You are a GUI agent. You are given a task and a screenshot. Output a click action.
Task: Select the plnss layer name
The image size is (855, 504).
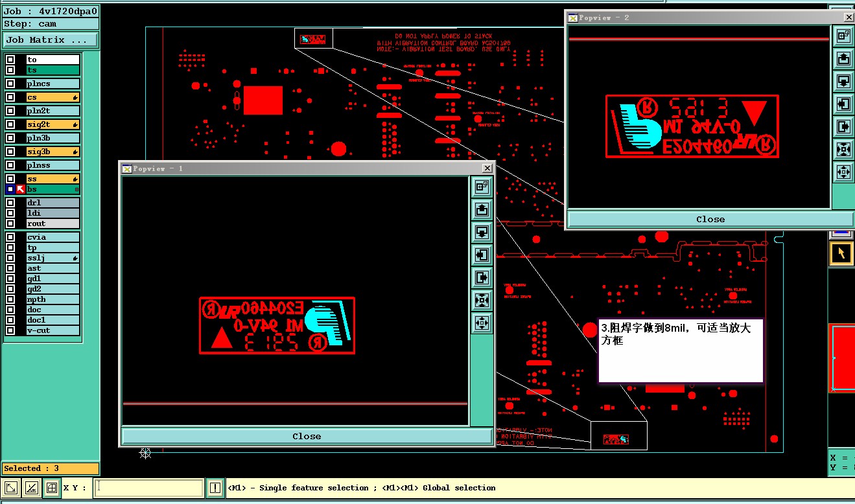tap(53, 165)
